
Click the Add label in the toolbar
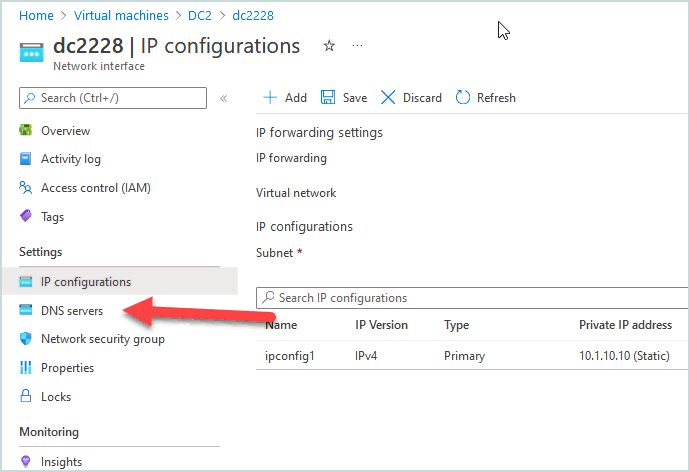[x=296, y=98]
